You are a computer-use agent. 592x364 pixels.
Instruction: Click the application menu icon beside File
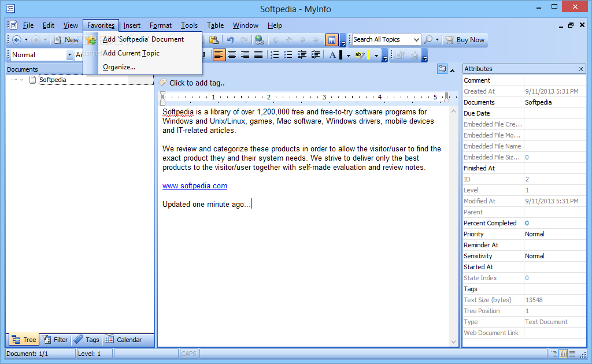14,25
